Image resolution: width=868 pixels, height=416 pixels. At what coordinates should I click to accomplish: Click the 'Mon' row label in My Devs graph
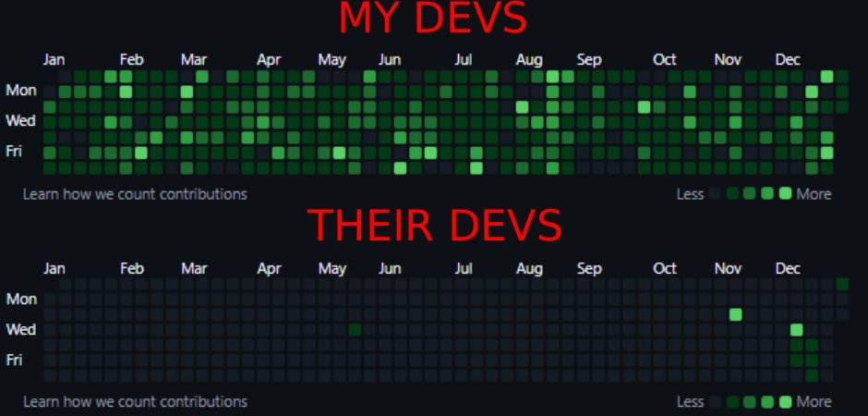pos(21,91)
